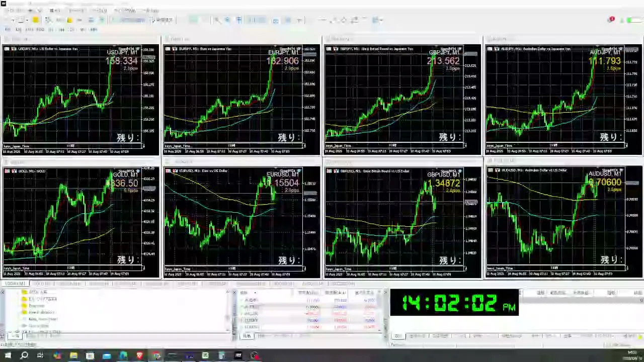Open the Brave browser taskbar icon
The width and height of the screenshot is (644, 362).
pos(140,355)
